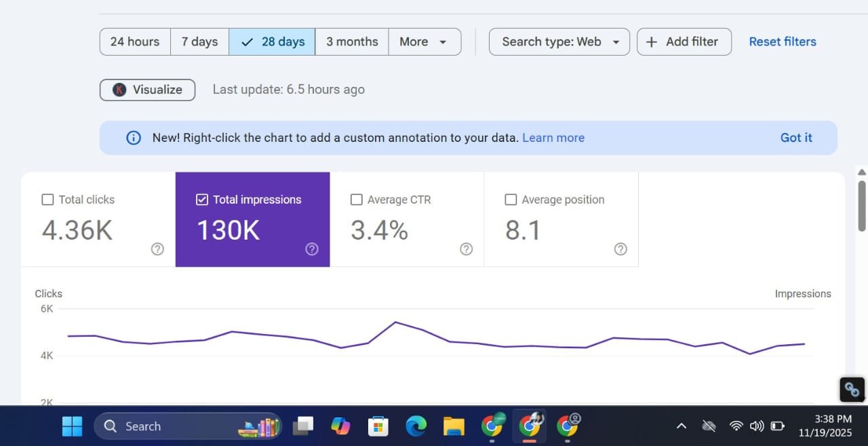Expand the More date range dropdown

tap(424, 41)
